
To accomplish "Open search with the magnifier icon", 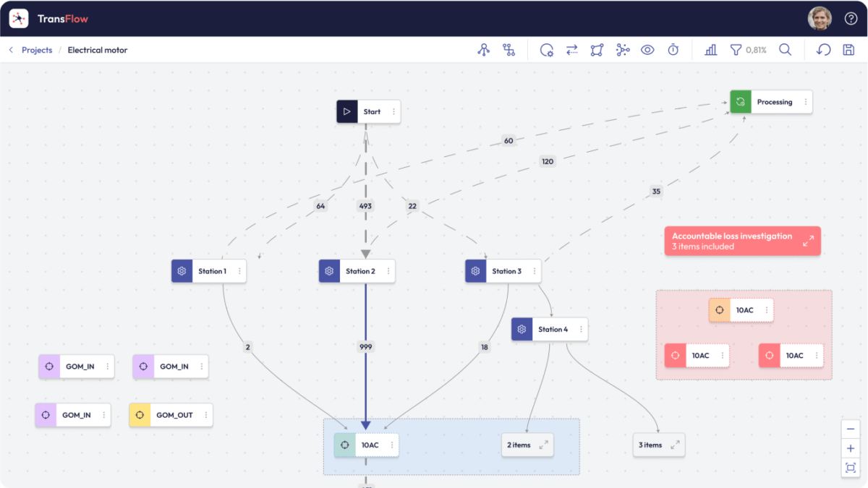I will point(785,50).
